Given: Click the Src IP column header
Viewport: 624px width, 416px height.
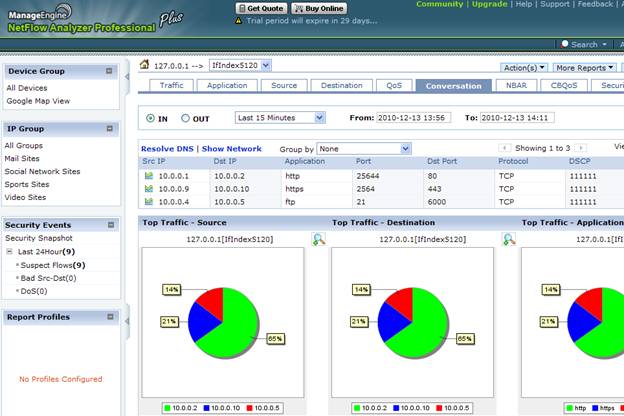Looking at the screenshot, I should 154,161.
